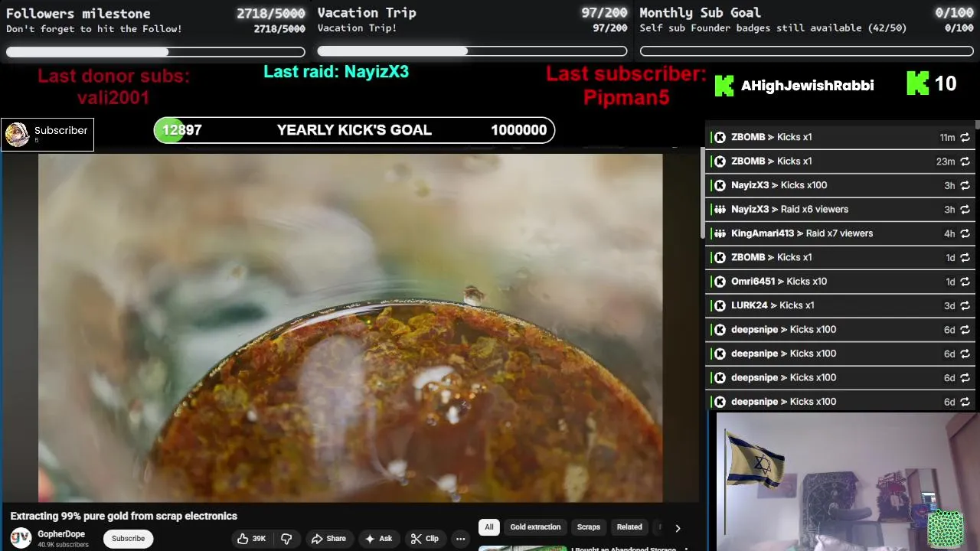Click the Kick icon beside NayizX3 Kicks x100

pyautogui.click(x=720, y=185)
